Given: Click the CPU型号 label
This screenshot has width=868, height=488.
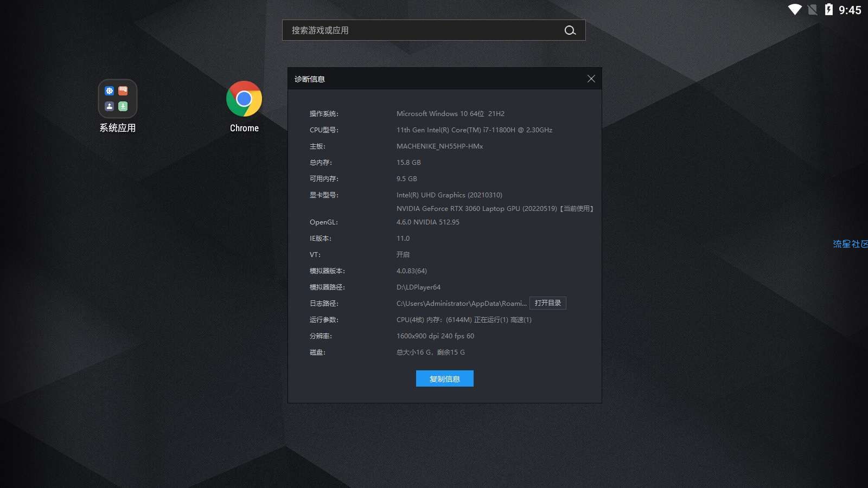Looking at the screenshot, I should pos(324,130).
